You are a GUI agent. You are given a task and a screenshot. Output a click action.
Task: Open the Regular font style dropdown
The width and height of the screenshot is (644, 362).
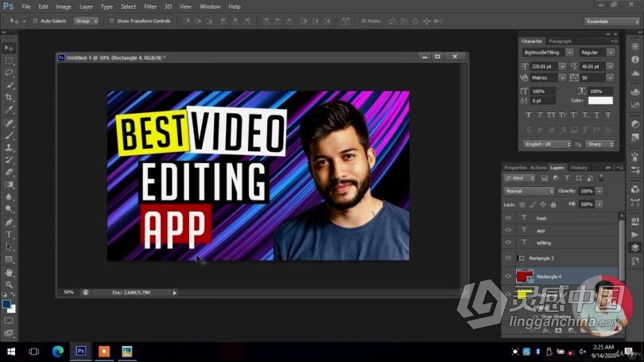click(611, 53)
